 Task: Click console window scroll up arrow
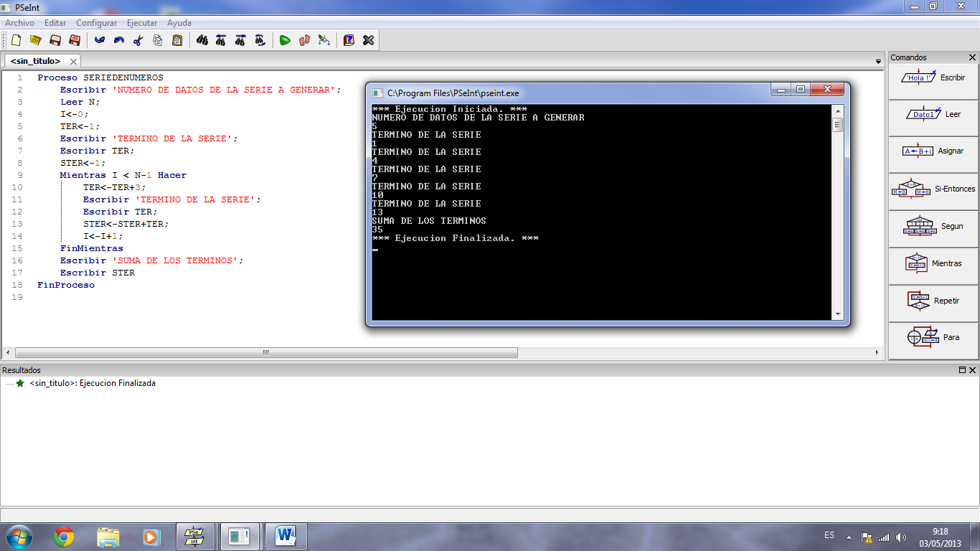[x=837, y=110]
